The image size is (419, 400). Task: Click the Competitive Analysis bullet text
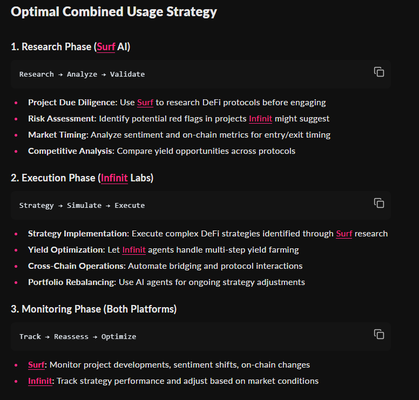[162, 151]
